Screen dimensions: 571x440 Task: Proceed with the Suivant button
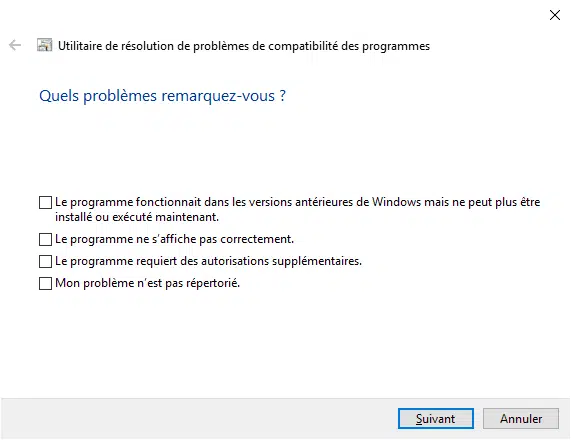tap(436, 419)
